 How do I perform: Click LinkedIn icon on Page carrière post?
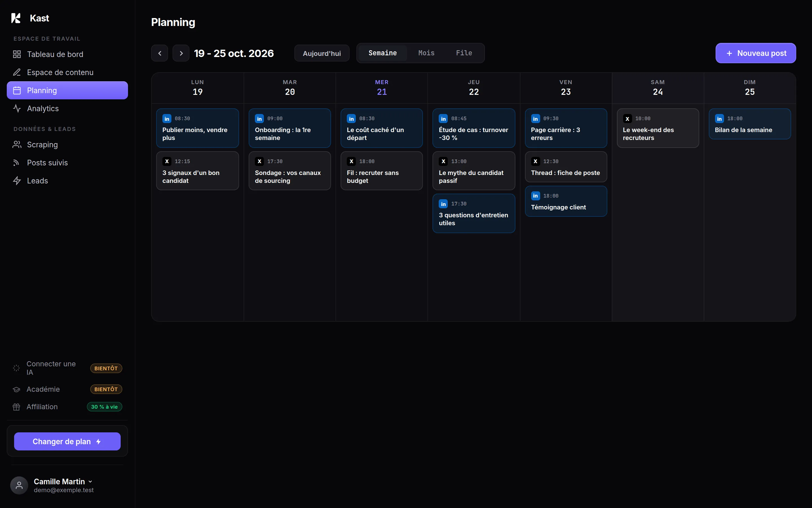point(535,119)
